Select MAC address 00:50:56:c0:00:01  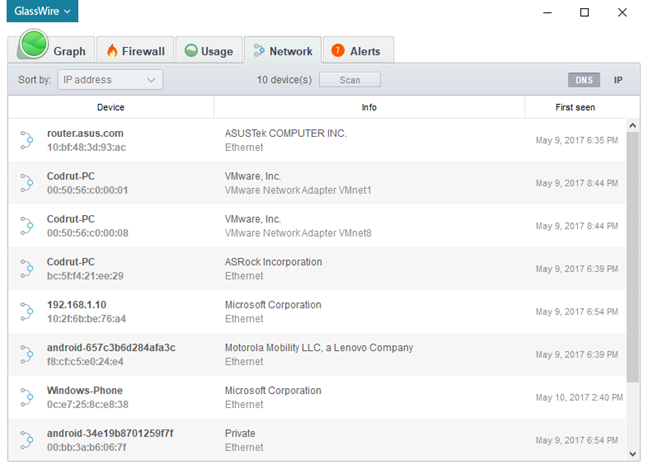click(87, 190)
